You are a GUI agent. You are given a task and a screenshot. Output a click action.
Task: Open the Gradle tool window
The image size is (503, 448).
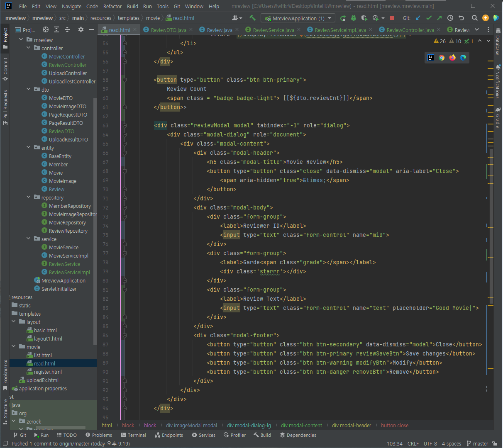[498, 118]
